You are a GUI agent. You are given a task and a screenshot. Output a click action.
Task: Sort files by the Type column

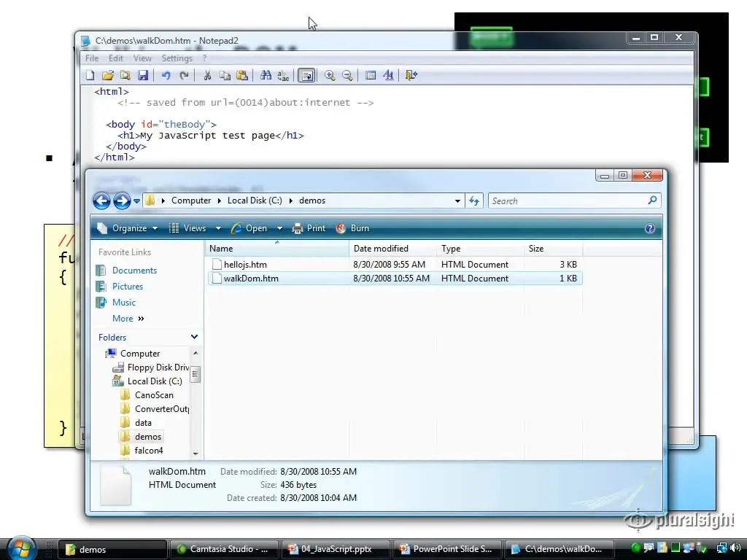(x=481, y=249)
